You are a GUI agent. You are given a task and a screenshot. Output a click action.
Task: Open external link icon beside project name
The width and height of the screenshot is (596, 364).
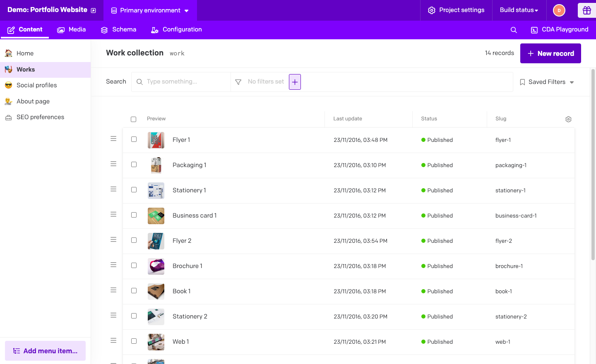94,10
